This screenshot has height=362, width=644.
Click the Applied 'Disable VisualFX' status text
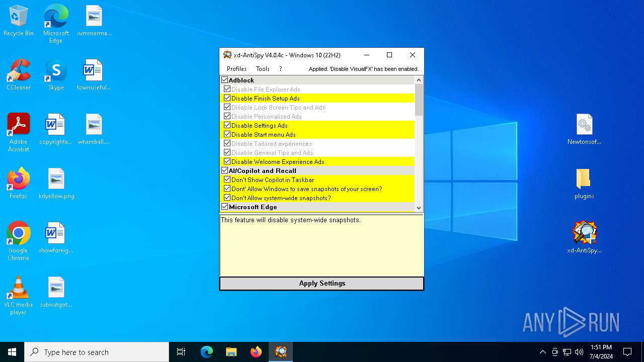(x=364, y=69)
